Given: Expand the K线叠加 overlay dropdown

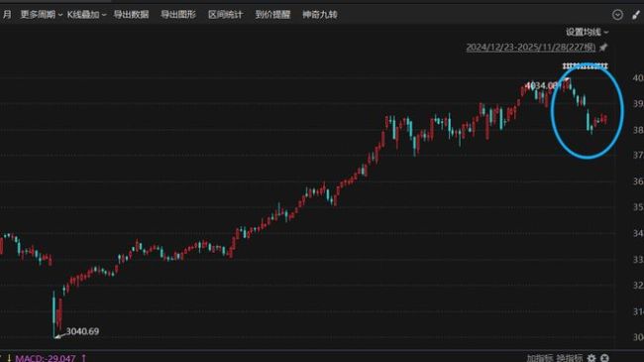Looking at the screenshot, I should click(x=86, y=15).
